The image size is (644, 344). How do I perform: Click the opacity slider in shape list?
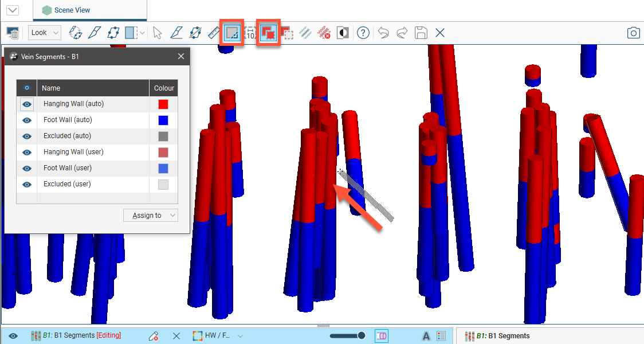click(347, 336)
